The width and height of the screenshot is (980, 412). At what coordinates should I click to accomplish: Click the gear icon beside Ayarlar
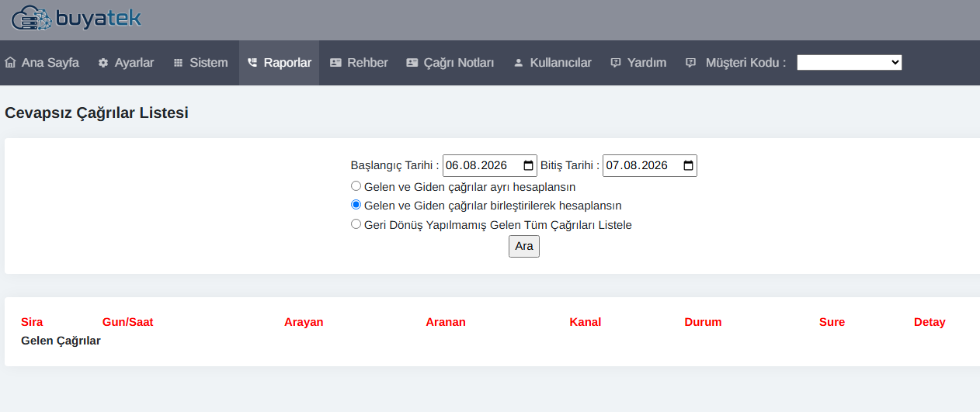tap(103, 63)
